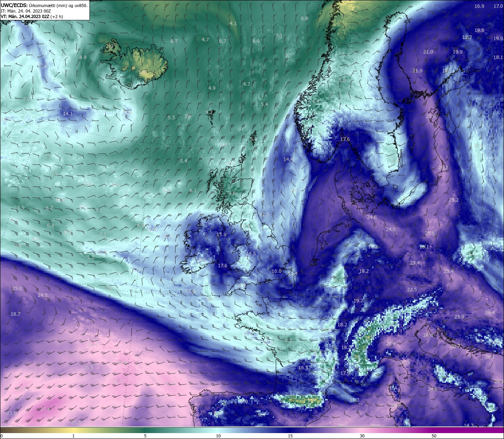Screen dimensions: 504x439
Task: Click the 21.9 value on the map
Action: [417, 71]
